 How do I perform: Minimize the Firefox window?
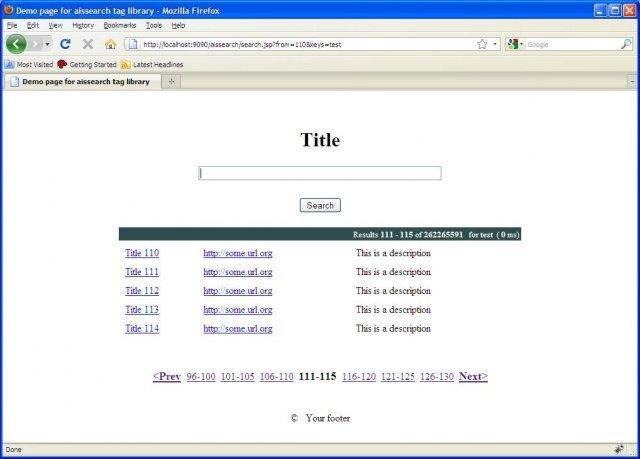coord(600,11)
